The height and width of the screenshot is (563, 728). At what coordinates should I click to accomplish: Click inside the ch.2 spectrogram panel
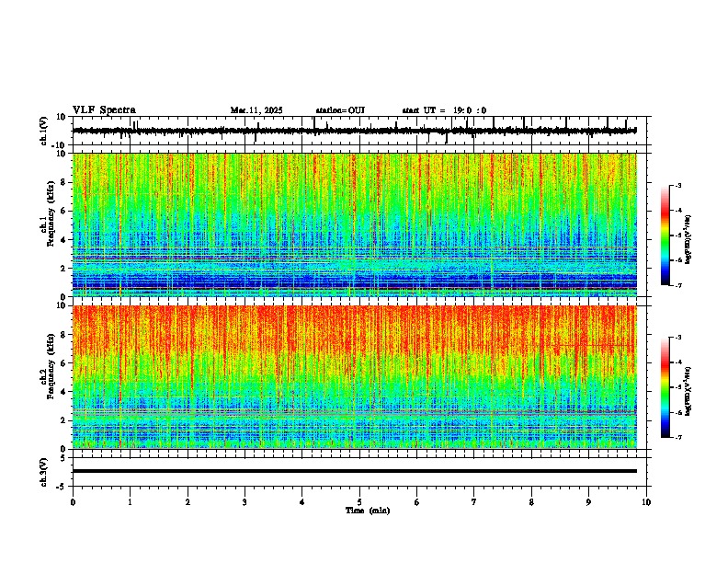click(x=355, y=377)
